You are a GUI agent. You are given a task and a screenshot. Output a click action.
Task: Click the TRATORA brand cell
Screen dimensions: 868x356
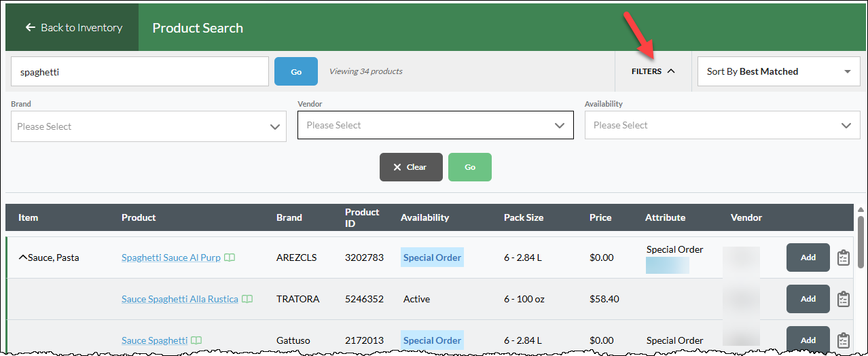pyautogui.click(x=298, y=299)
